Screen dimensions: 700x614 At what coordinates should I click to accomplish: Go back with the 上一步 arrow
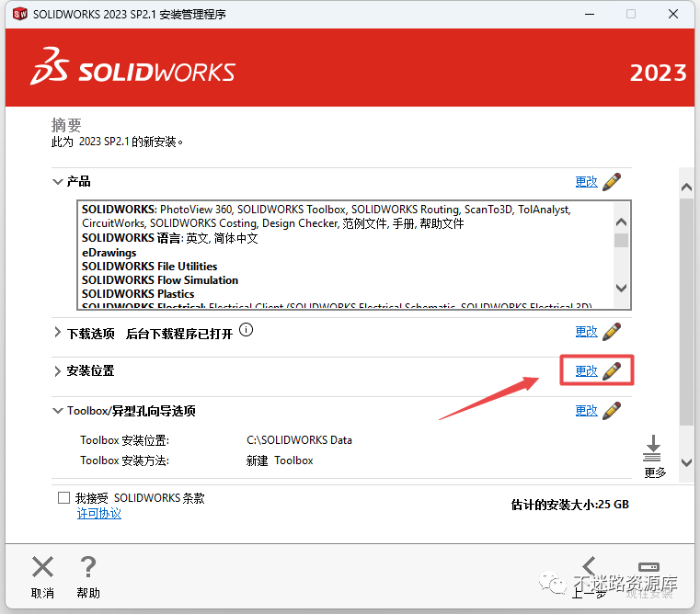(590, 567)
